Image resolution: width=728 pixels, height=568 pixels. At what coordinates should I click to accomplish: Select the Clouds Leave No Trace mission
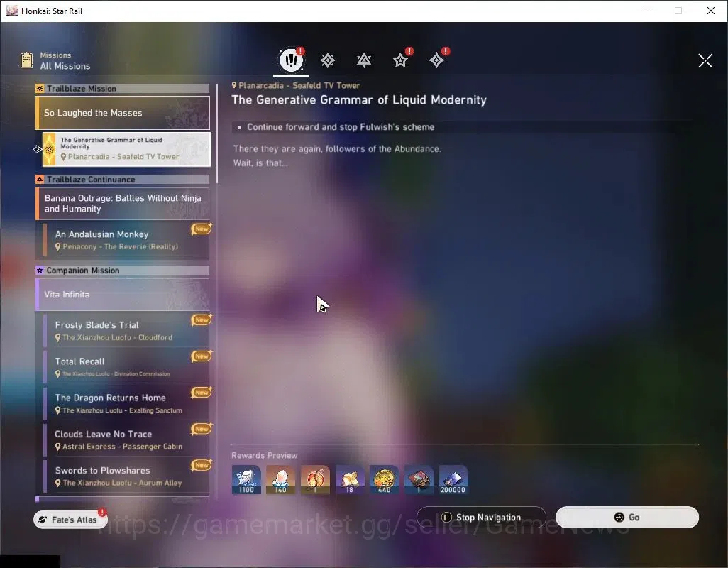(126, 439)
